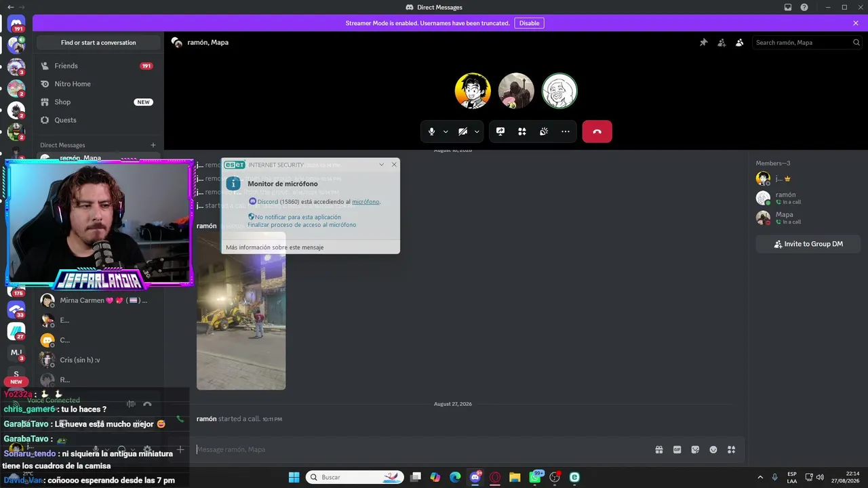
Task: Collapse the ESET notification with its chevron
Action: [x=381, y=165]
